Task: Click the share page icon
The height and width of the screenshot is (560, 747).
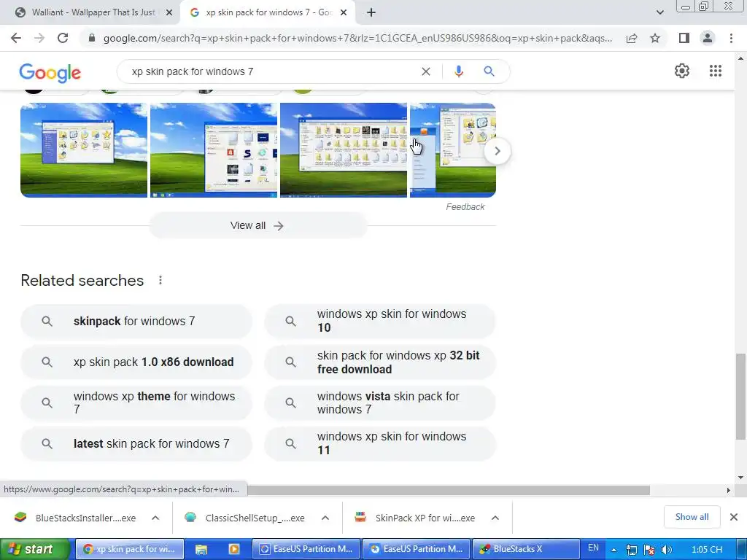Action: click(x=632, y=38)
